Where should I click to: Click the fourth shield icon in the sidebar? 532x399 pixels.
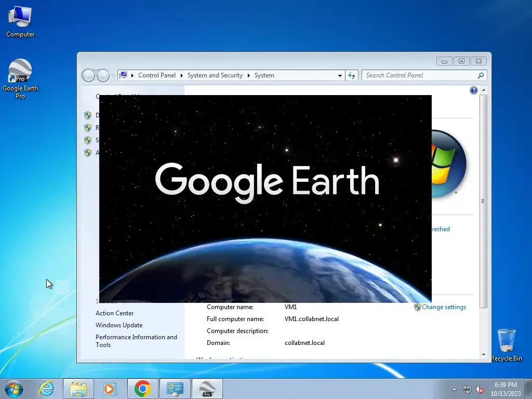coord(88,153)
